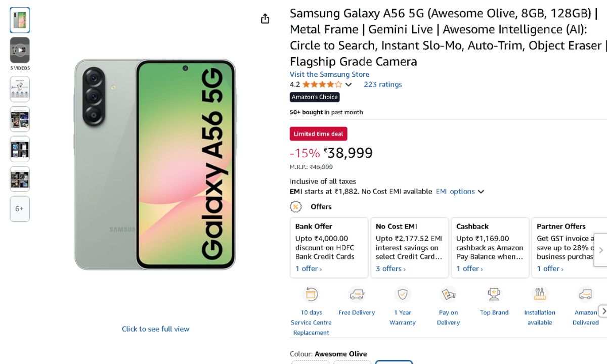Open the 223 ratings link

(x=382, y=84)
